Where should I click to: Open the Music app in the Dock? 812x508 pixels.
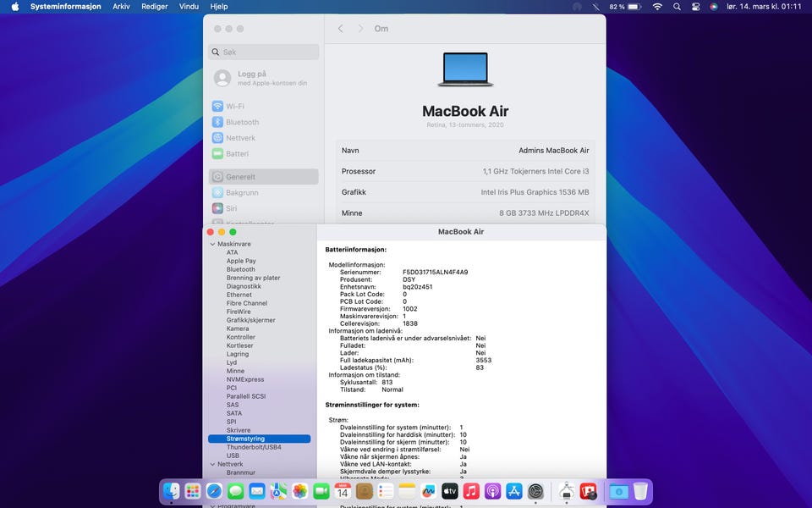click(471, 491)
